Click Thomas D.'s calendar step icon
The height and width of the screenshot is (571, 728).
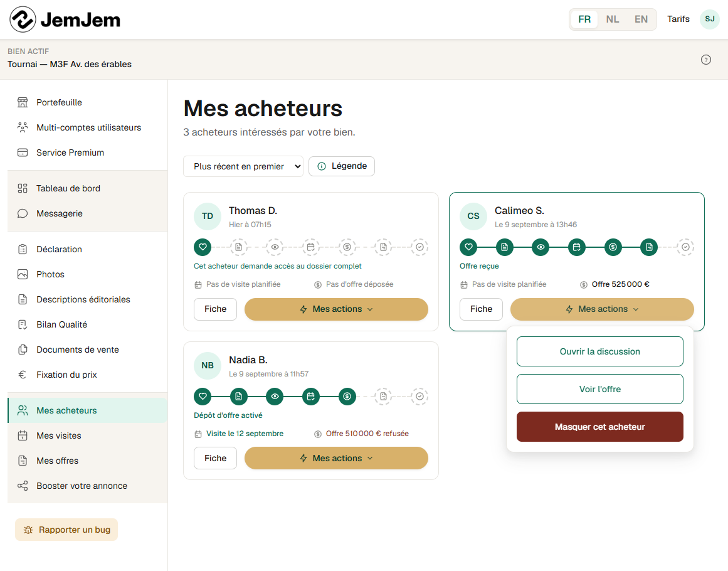[311, 247]
